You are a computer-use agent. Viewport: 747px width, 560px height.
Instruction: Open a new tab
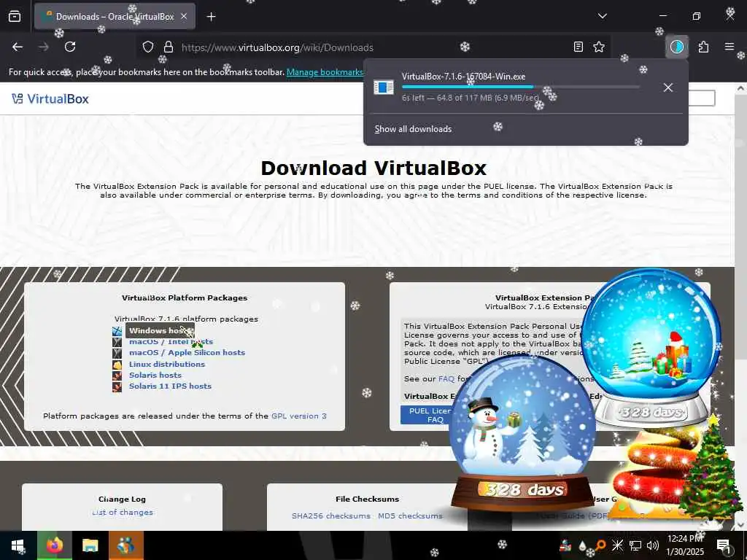click(x=212, y=17)
